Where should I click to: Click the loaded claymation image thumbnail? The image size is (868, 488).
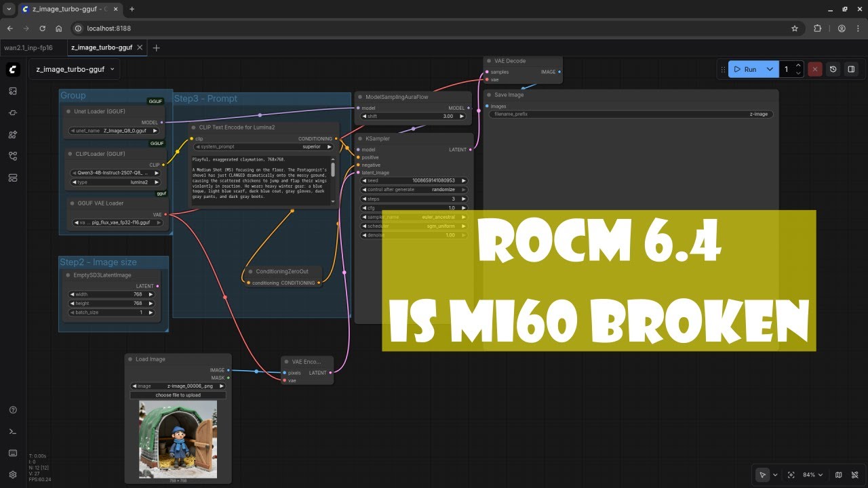pos(178,439)
